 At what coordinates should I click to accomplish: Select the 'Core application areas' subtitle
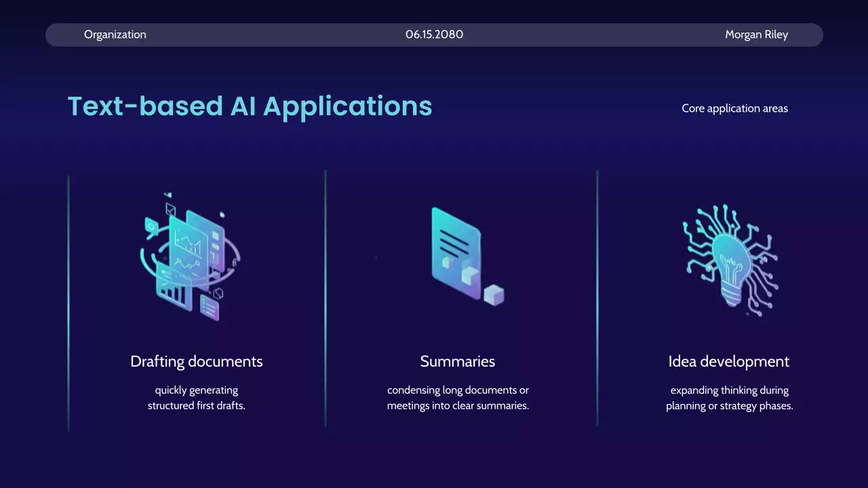(734, 108)
